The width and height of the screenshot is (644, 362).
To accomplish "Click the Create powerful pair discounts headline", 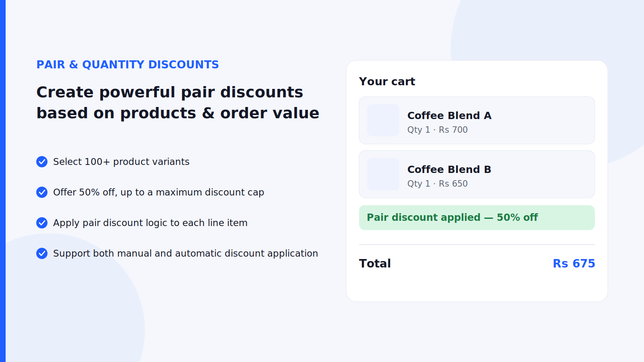I will 178,103.
